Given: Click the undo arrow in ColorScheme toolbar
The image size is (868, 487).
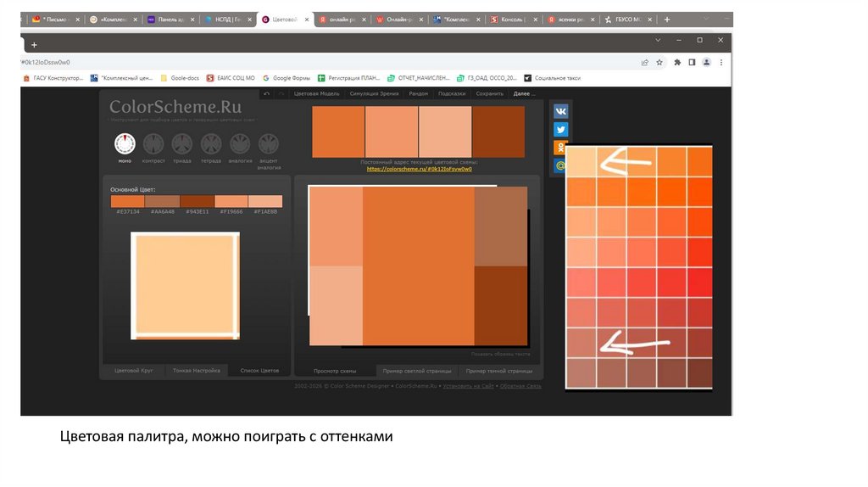Looking at the screenshot, I should 267,93.
